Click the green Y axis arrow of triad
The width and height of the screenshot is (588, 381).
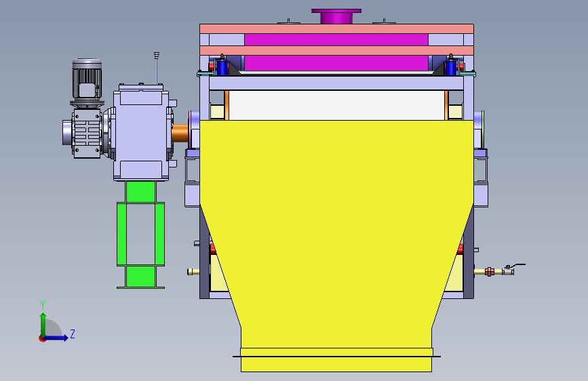[x=43, y=324]
